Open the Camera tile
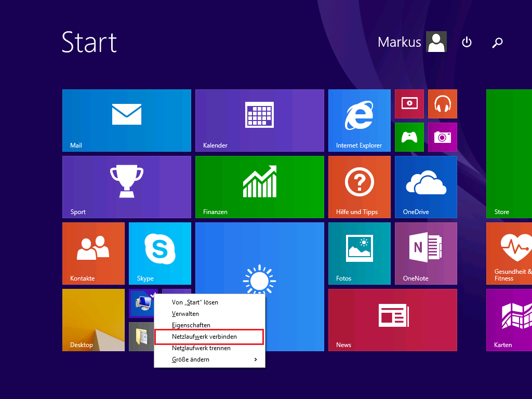This screenshot has width=532, height=399. tap(443, 137)
